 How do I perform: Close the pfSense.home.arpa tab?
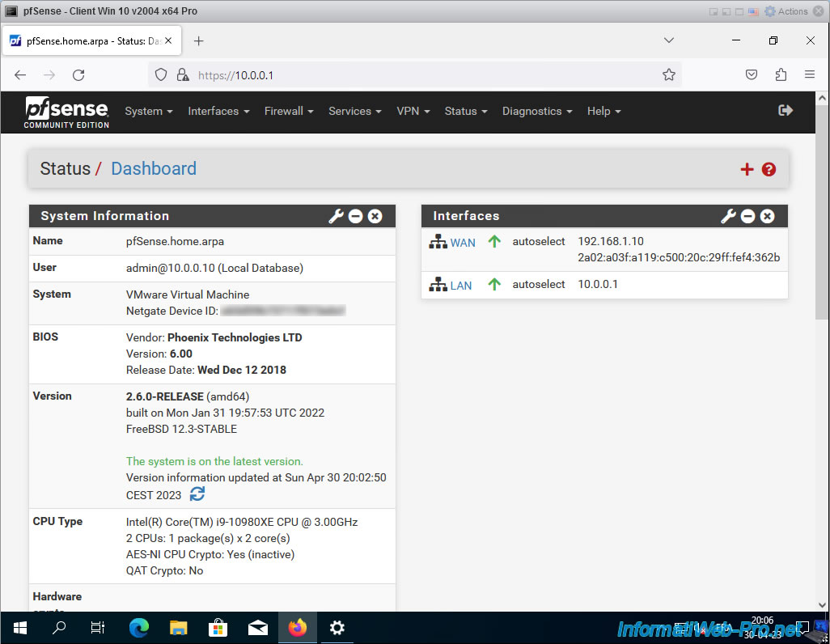coord(168,40)
